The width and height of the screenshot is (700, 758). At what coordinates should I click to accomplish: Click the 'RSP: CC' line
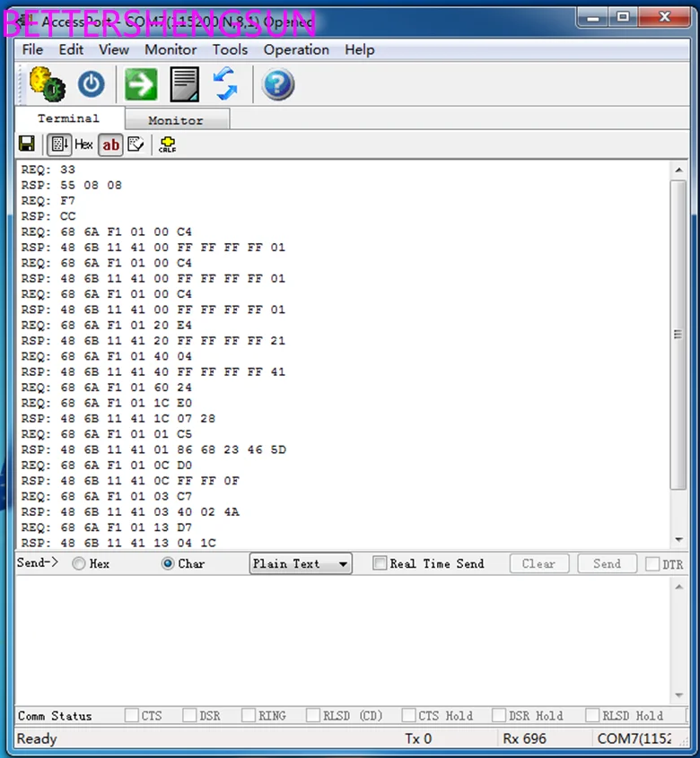tap(48, 216)
